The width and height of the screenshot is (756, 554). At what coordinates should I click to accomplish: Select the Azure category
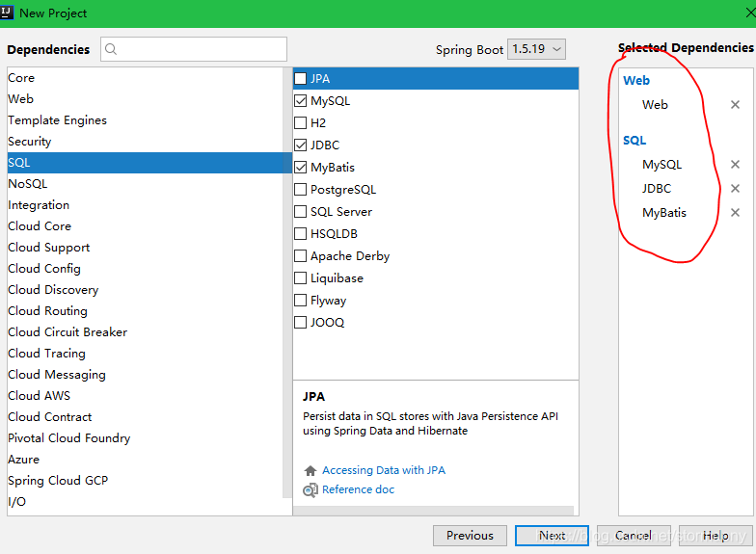point(145,460)
